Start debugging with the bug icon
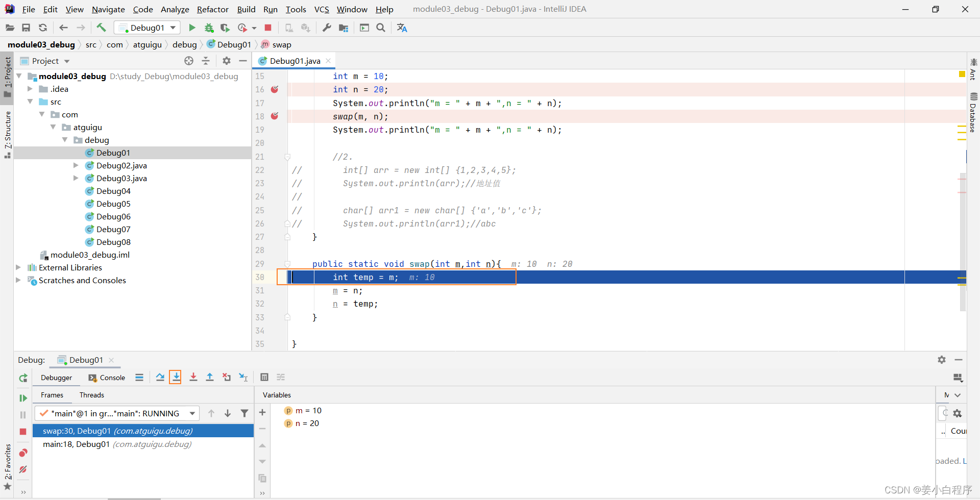The height and width of the screenshot is (500, 980). click(209, 28)
